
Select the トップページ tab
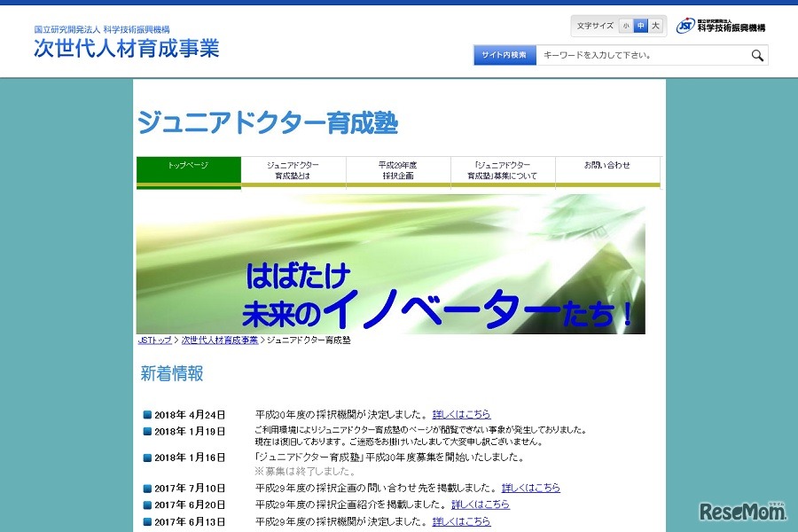tap(189, 172)
